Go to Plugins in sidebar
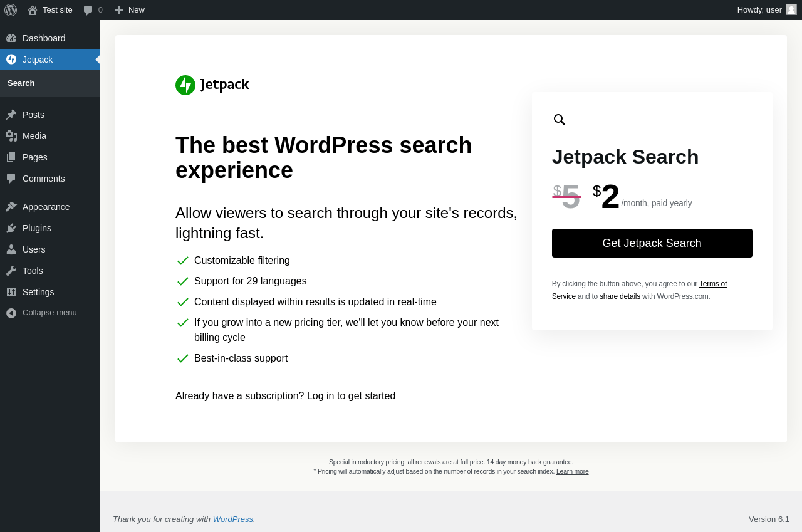The height and width of the screenshot is (532, 802). point(50,228)
